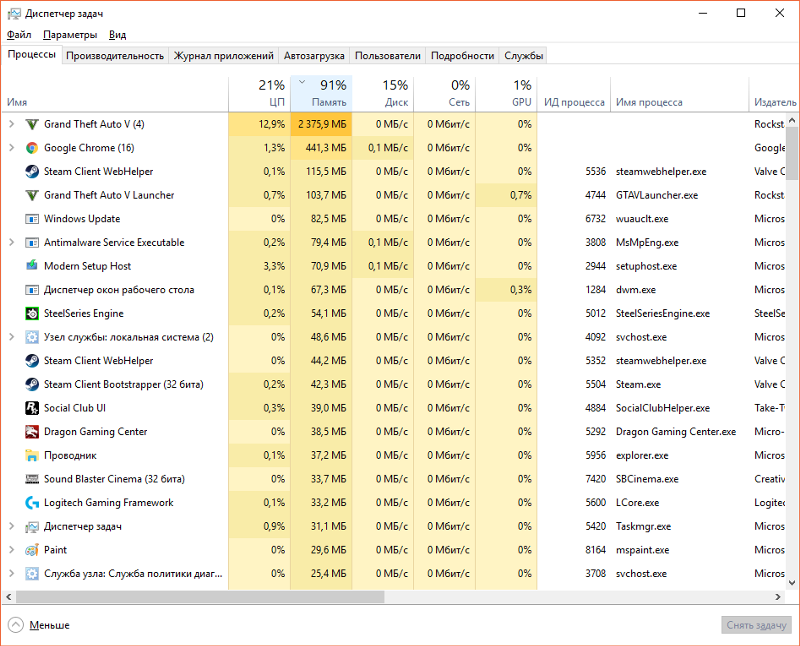
Task: Click the Paint process icon
Action: coord(32,550)
